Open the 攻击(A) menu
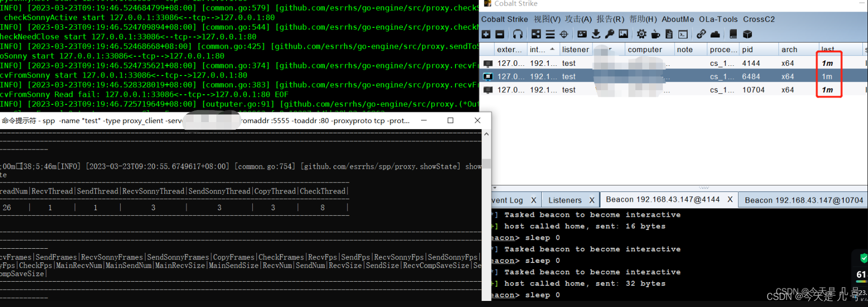Viewport: 868px width, 307px height. point(578,19)
